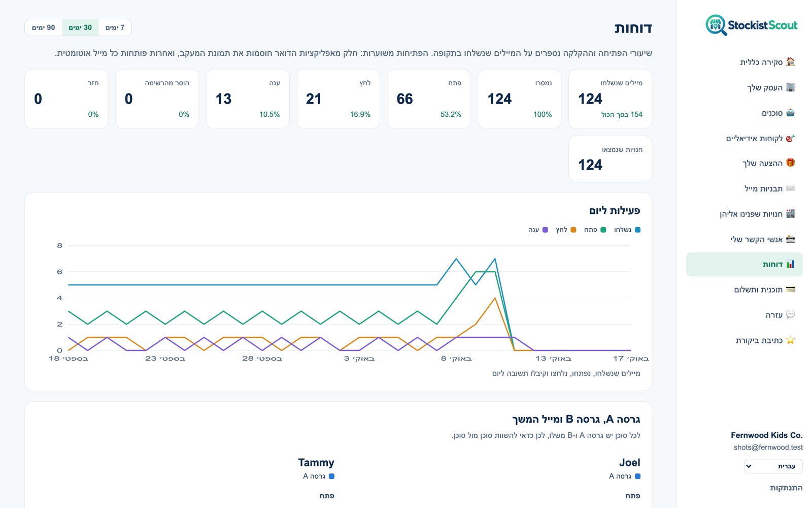Viewport: 812px width, 508px height.
Task: Select the 7 ימים range tab
Action: [115, 27]
